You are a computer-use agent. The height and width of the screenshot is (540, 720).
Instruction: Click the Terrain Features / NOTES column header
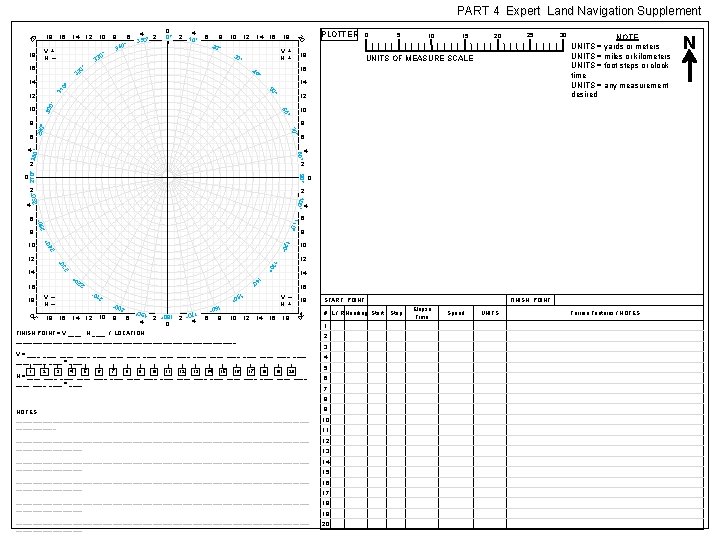[605, 313]
